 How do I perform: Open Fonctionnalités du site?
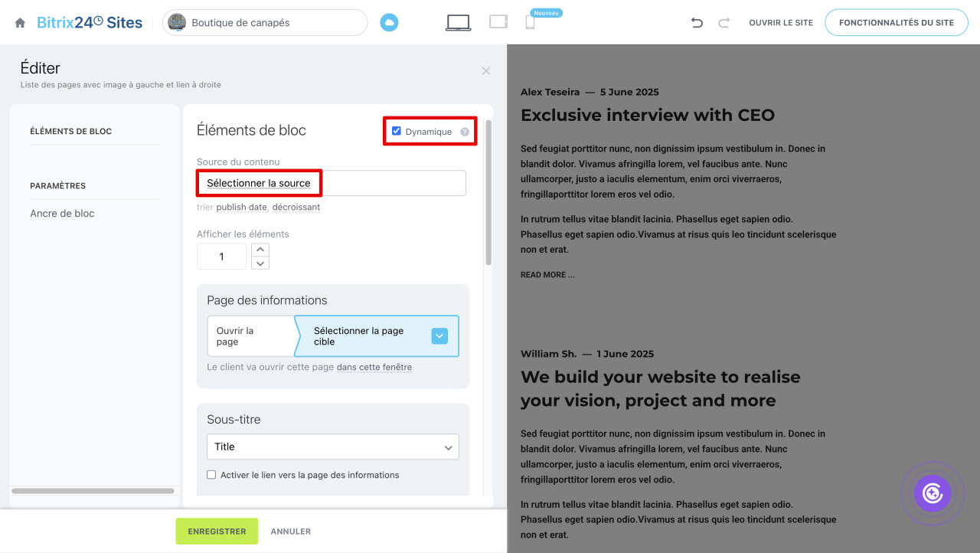point(897,22)
